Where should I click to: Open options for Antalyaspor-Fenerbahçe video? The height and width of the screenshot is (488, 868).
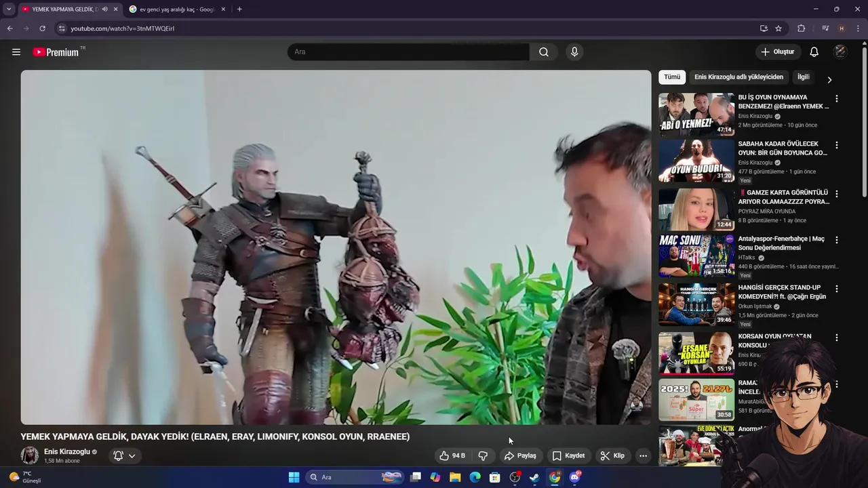click(836, 241)
